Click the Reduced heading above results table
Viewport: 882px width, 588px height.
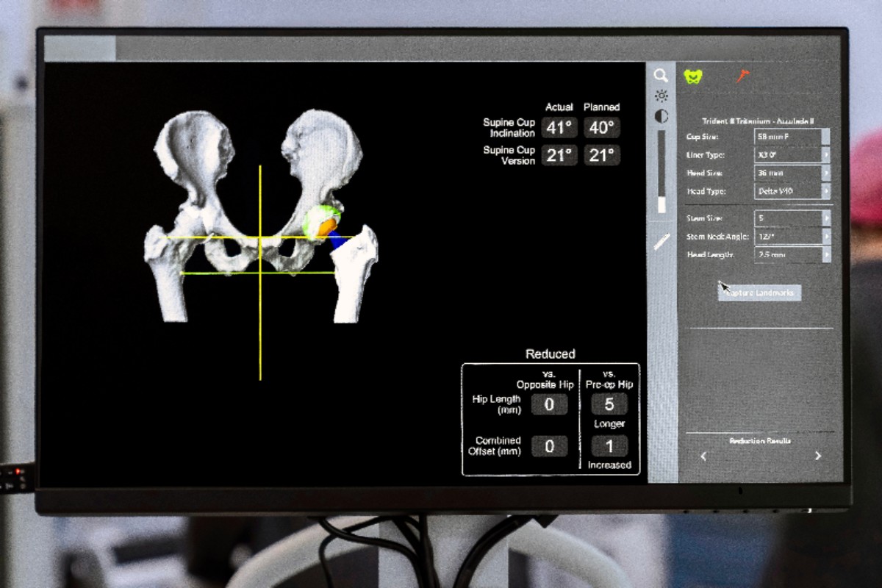tap(550, 354)
